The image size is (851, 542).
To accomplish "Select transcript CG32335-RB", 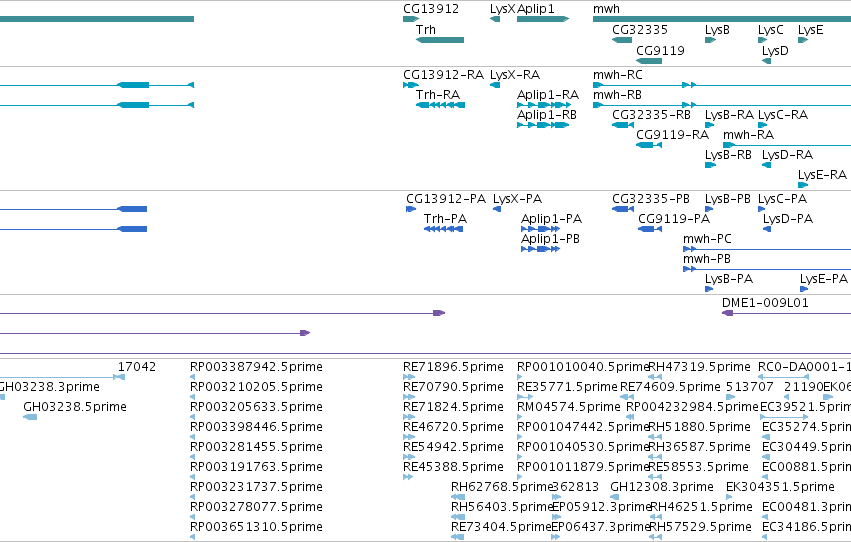I will [x=651, y=114].
